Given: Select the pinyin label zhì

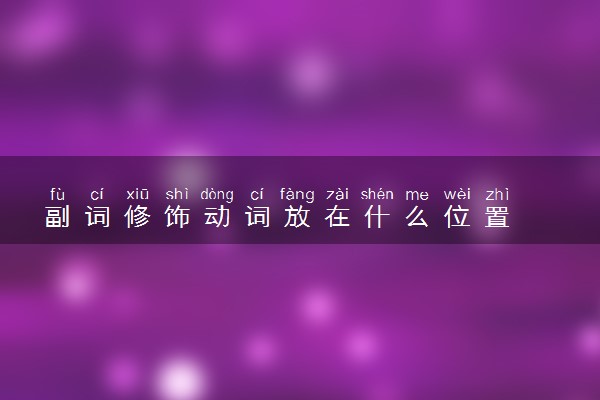Looking at the screenshot, I should (x=497, y=194).
